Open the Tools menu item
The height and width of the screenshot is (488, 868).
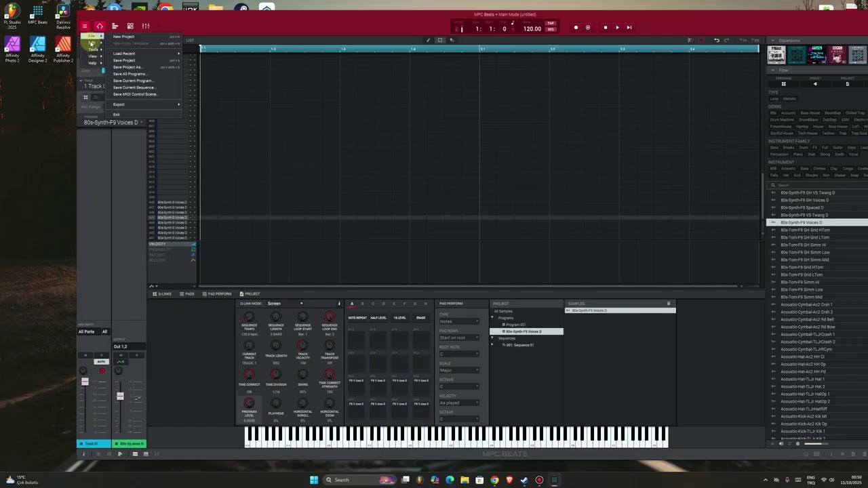tap(93, 49)
